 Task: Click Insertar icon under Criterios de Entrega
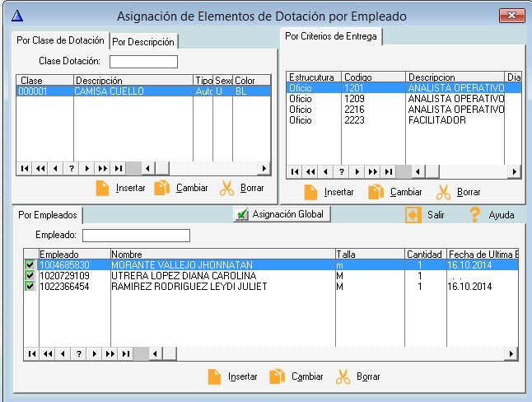coord(310,192)
